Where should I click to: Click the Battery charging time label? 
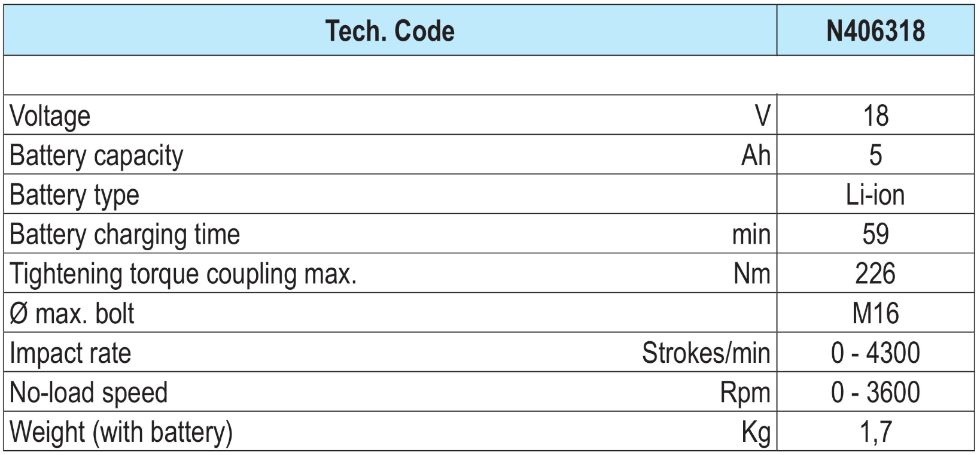(x=124, y=235)
